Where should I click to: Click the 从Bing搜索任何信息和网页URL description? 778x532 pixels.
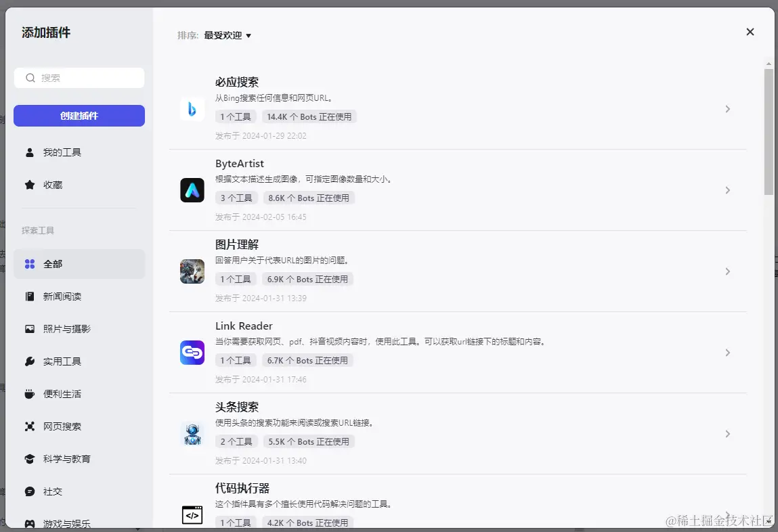point(274,98)
